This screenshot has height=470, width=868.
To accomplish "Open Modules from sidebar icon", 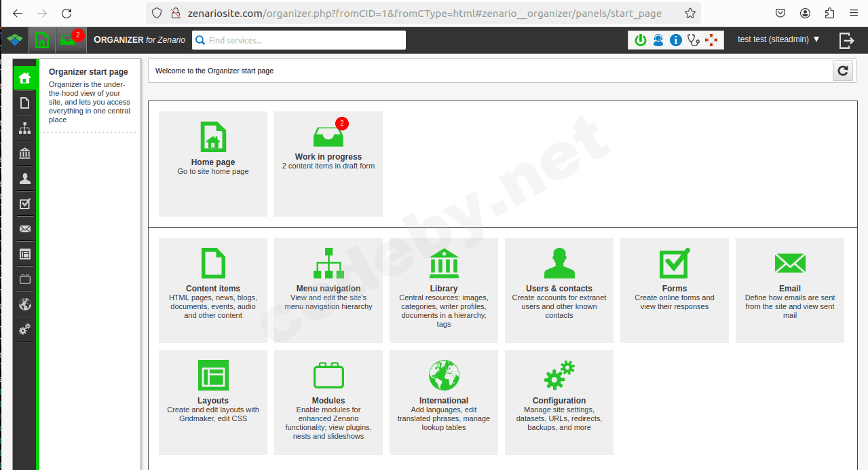I will coord(25,279).
